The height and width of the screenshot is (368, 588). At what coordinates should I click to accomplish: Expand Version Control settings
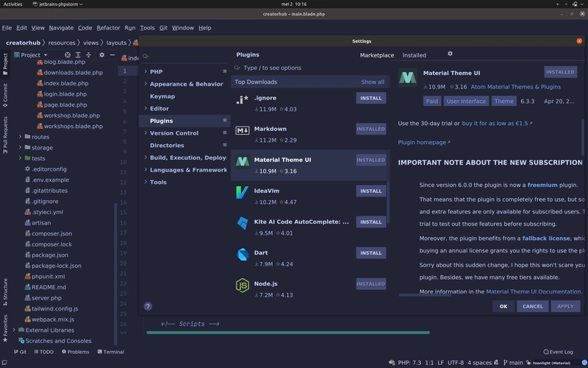pyautogui.click(x=146, y=132)
